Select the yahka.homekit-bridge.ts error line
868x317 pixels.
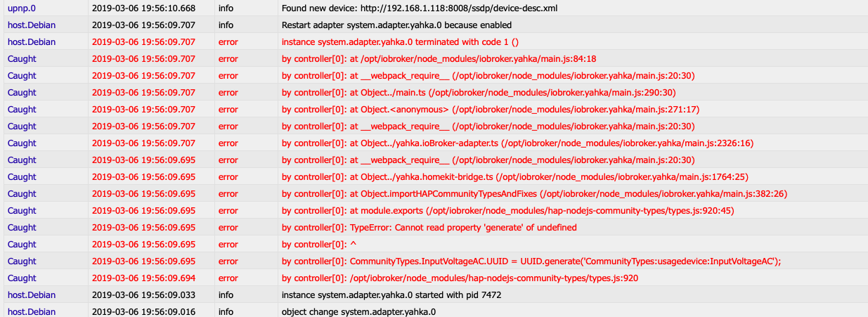[515, 176]
